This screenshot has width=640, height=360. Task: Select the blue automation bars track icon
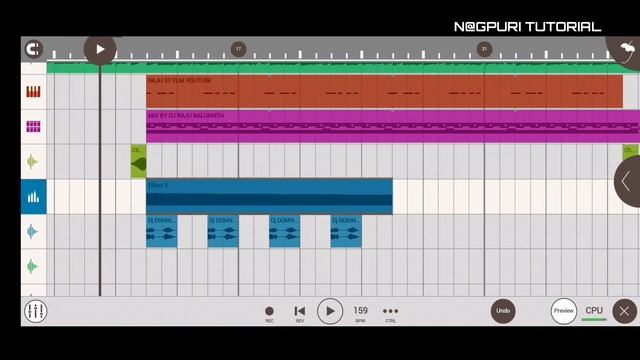33,197
